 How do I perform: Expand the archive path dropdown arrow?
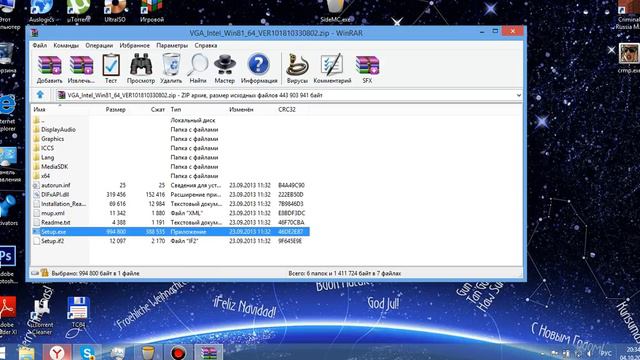[x=518, y=95]
